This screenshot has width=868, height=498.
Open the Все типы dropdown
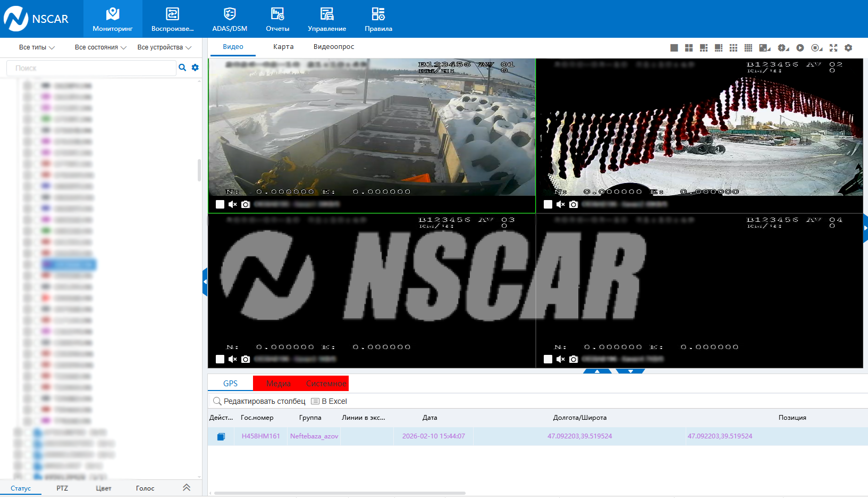(x=37, y=47)
